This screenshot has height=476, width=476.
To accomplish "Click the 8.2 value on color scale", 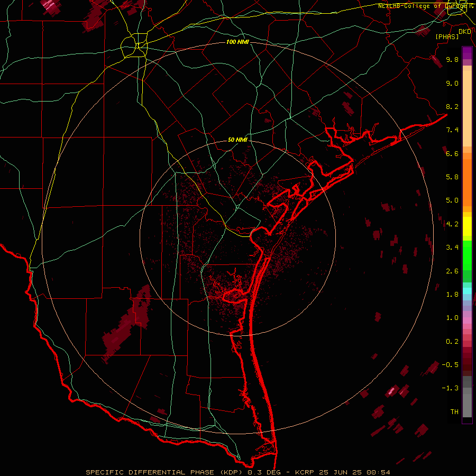I will 452,106.
